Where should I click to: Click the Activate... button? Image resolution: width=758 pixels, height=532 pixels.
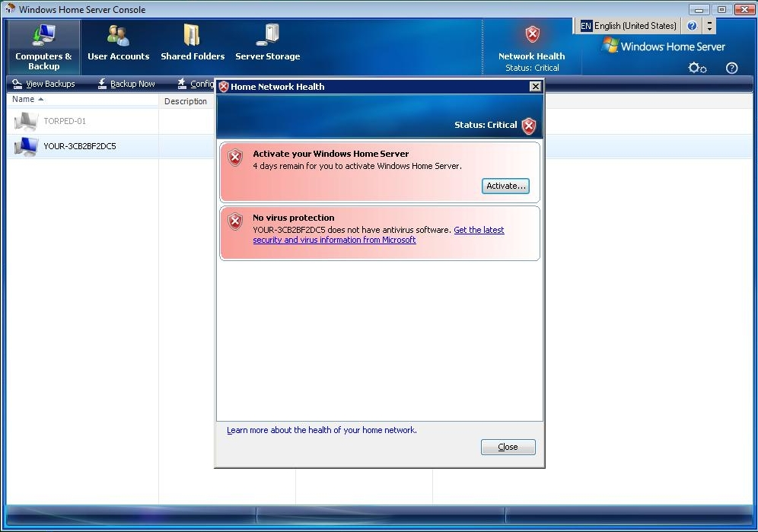pyautogui.click(x=505, y=186)
